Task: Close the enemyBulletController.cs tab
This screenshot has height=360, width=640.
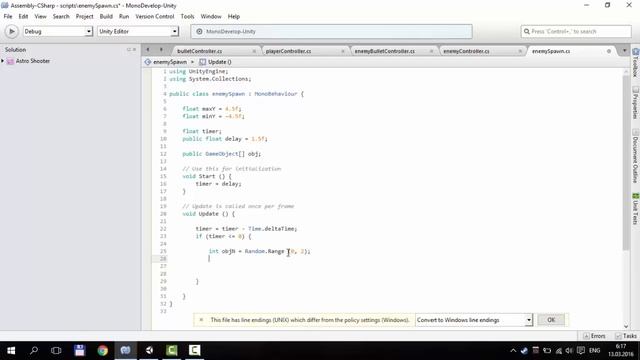Action: click(431, 51)
